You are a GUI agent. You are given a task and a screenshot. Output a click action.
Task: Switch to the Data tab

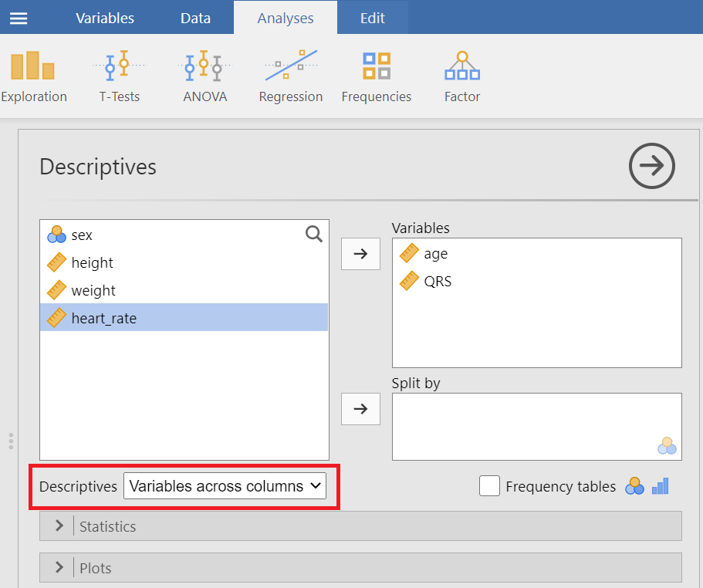[x=195, y=18]
